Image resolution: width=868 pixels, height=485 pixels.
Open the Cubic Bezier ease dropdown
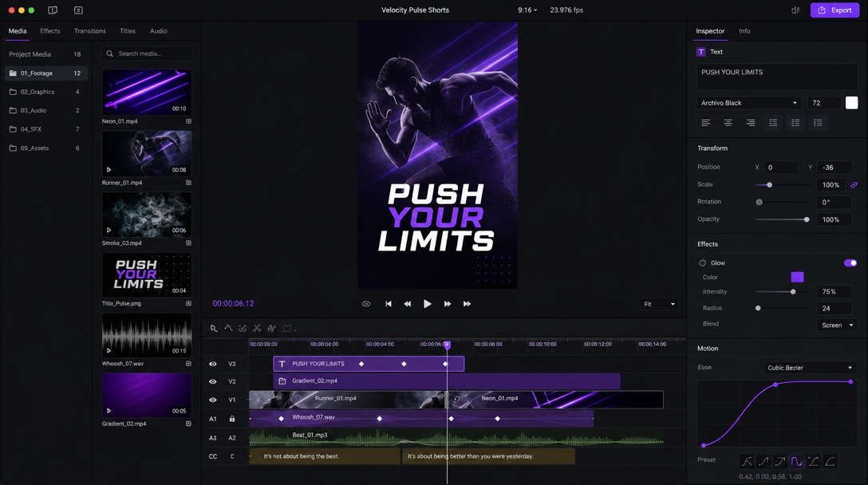pos(809,368)
